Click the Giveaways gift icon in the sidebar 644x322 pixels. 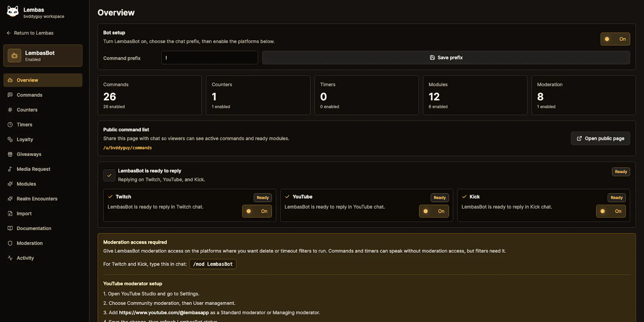coord(10,154)
